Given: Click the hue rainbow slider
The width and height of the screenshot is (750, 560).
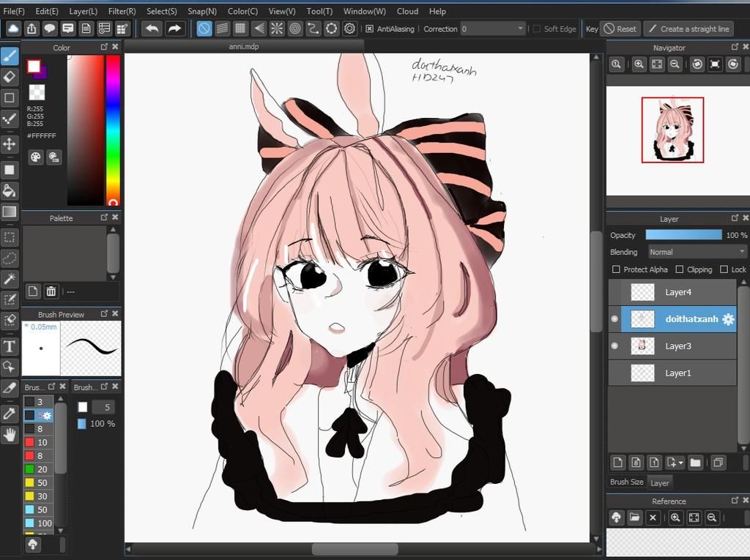Looking at the screenshot, I should (x=113, y=130).
